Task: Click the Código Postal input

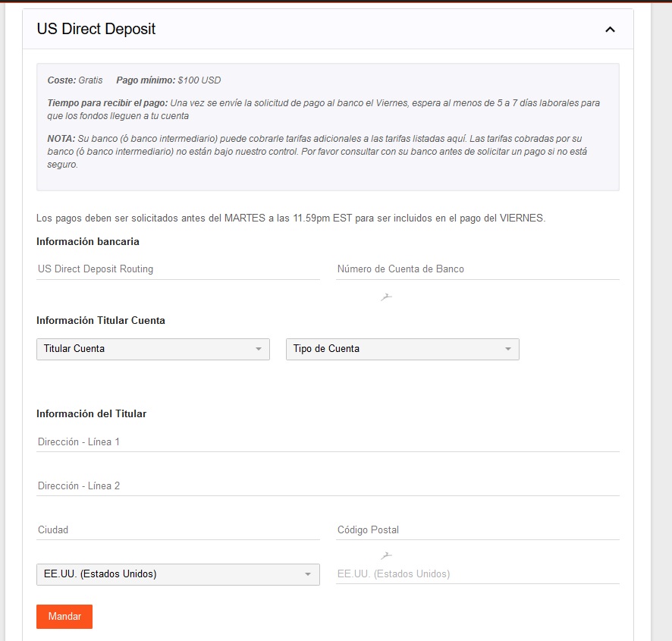Action: pyautogui.click(x=477, y=529)
